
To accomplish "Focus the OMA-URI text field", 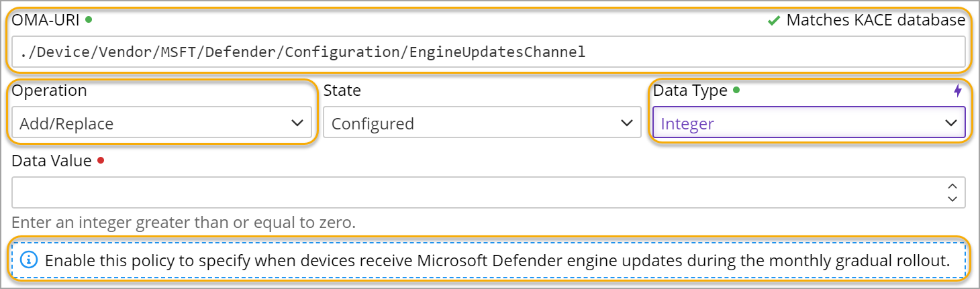I will point(488,52).
